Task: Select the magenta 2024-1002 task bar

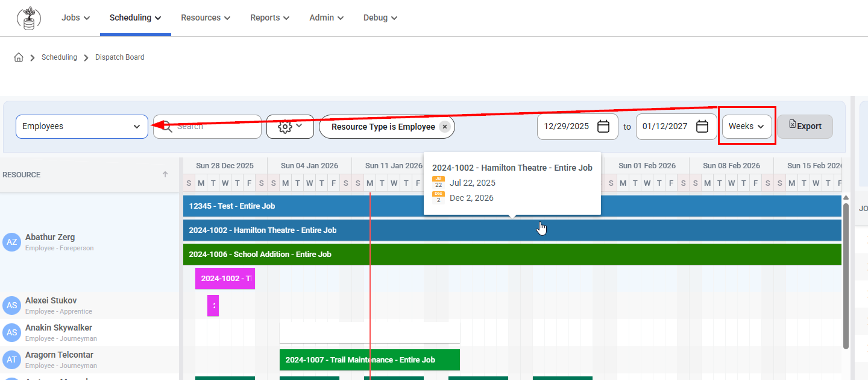Action: click(x=225, y=278)
